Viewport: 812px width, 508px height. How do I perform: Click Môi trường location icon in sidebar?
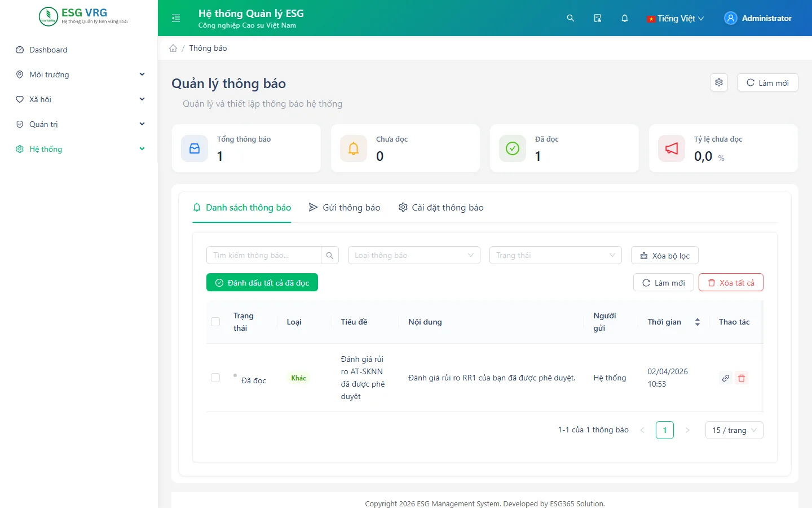click(20, 75)
